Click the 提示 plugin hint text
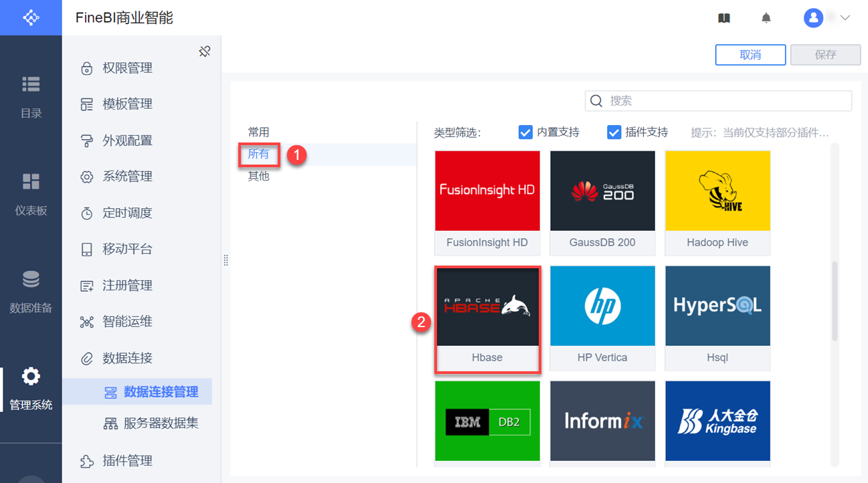 coord(760,132)
